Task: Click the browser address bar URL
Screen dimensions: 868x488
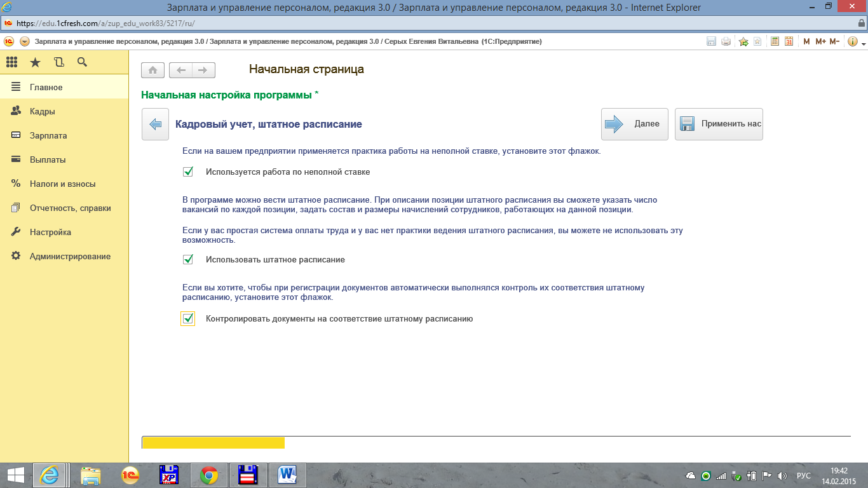Action: pyautogui.click(x=105, y=23)
